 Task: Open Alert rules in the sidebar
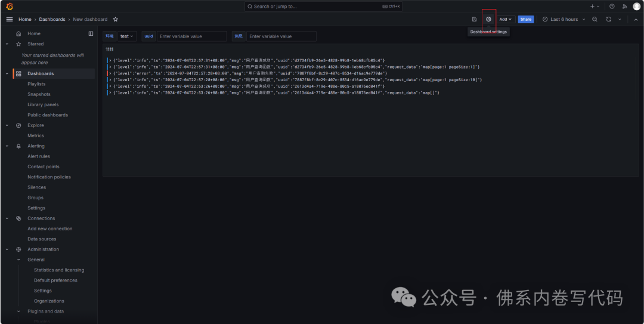click(x=39, y=156)
